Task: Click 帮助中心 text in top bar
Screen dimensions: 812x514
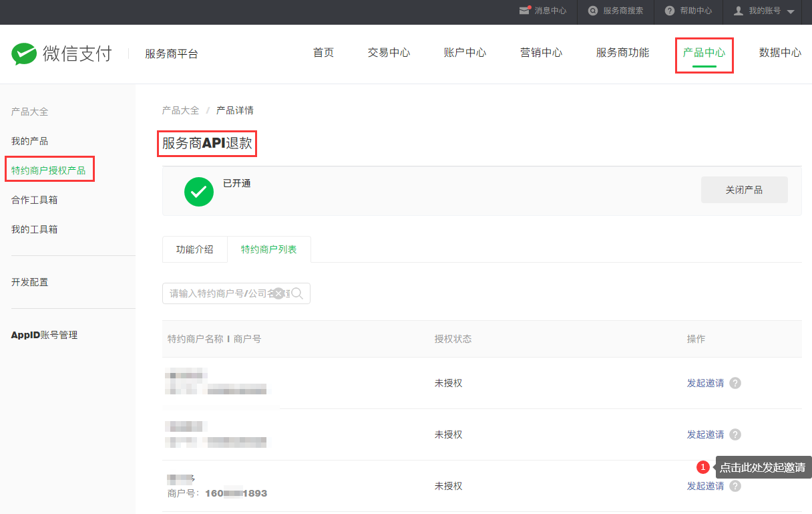Action: click(x=696, y=11)
